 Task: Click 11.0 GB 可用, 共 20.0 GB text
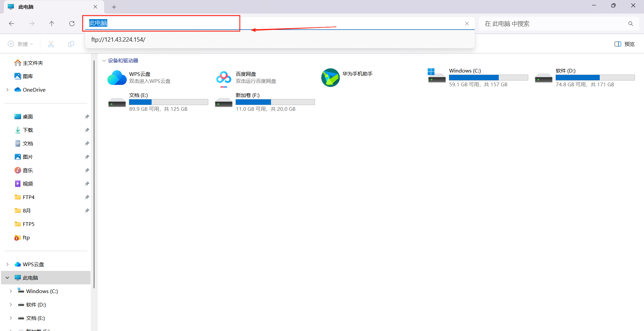click(x=266, y=109)
